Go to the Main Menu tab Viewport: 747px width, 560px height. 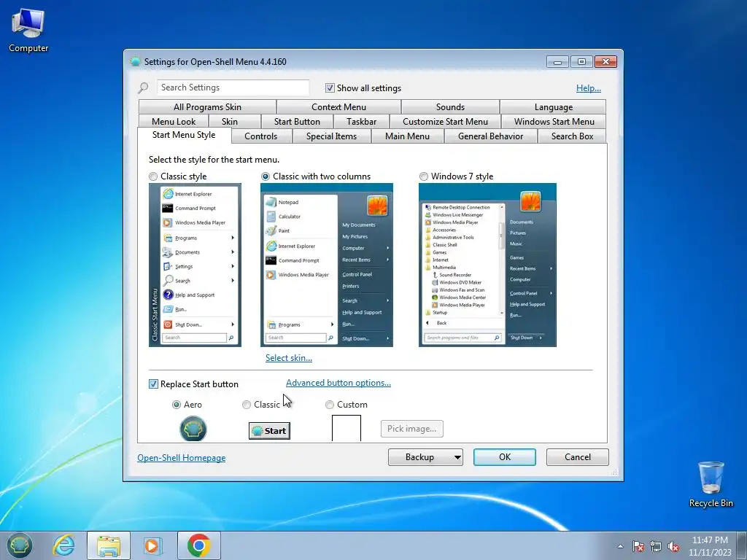point(407,136)
